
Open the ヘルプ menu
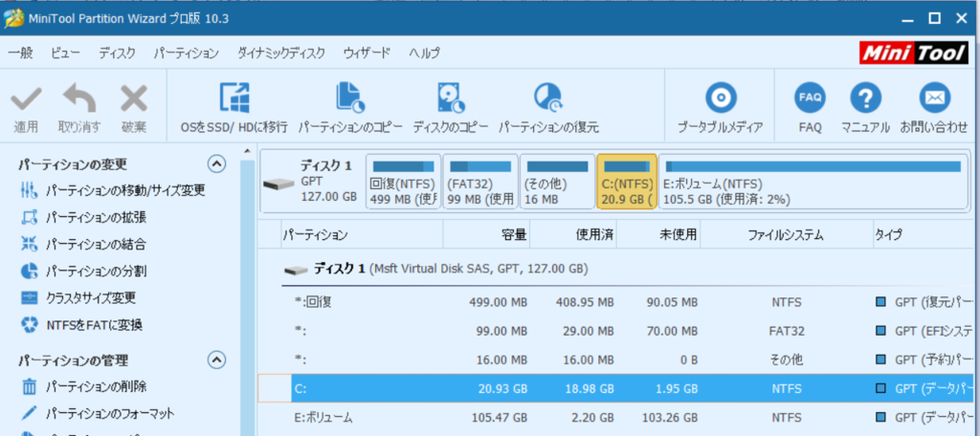pyautogui.click(x=424, y=54)
